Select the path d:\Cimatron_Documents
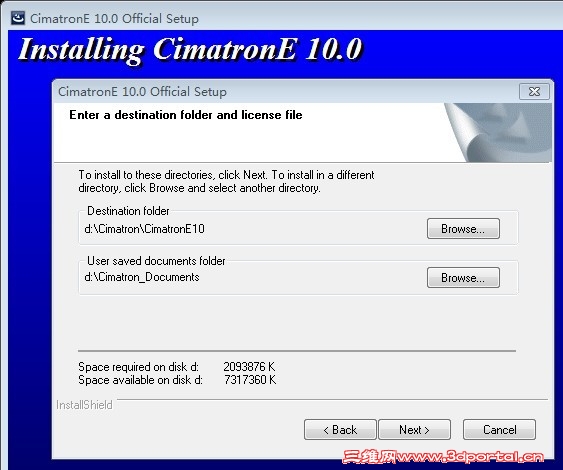Screen dimensions: 563x470 click(142, 277)
